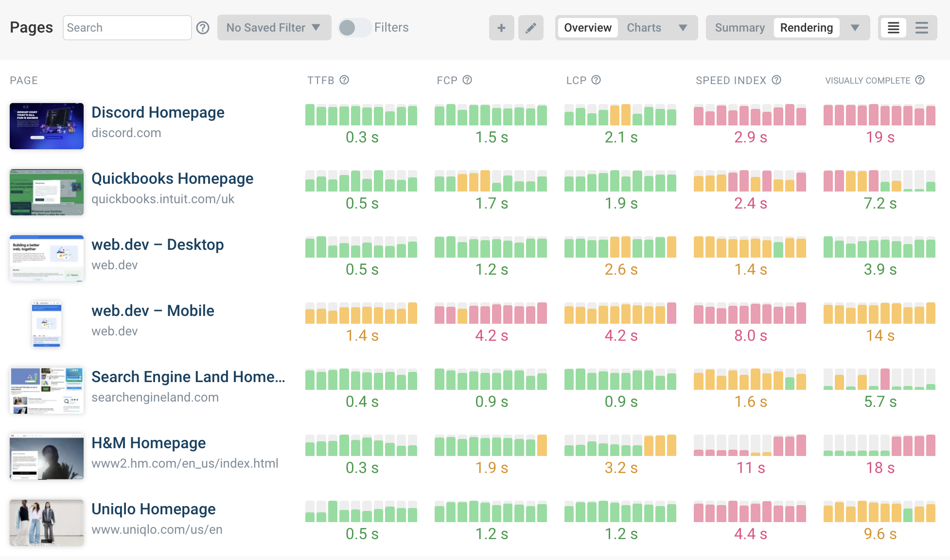Click the Quickbooks Homepage thumbnail
The image size is (950, 560).
[x=47, y=192]
